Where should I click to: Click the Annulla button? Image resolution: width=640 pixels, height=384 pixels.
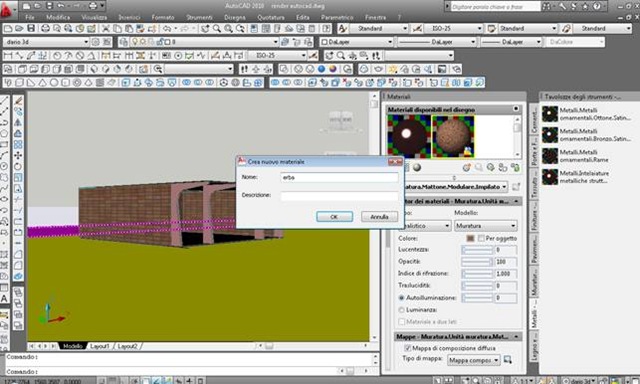click(379, 217)
